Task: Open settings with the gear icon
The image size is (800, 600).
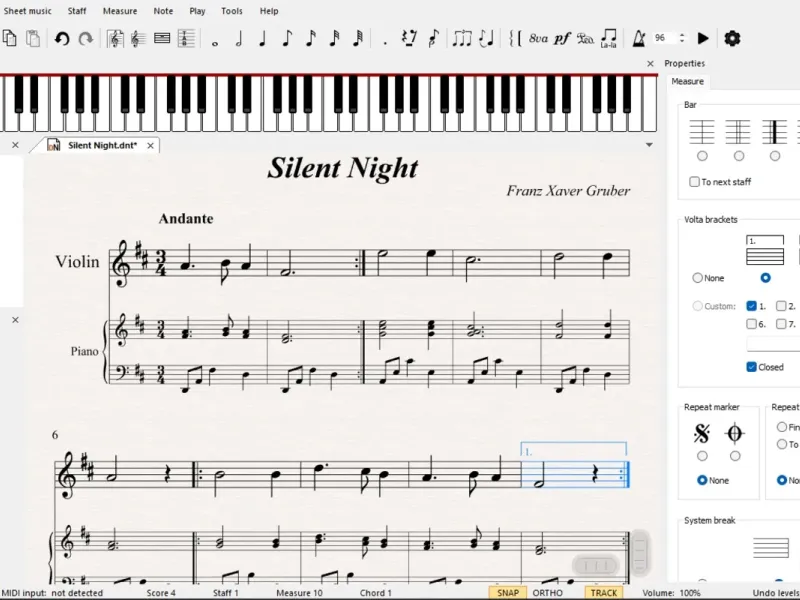Action: (732, 38)
